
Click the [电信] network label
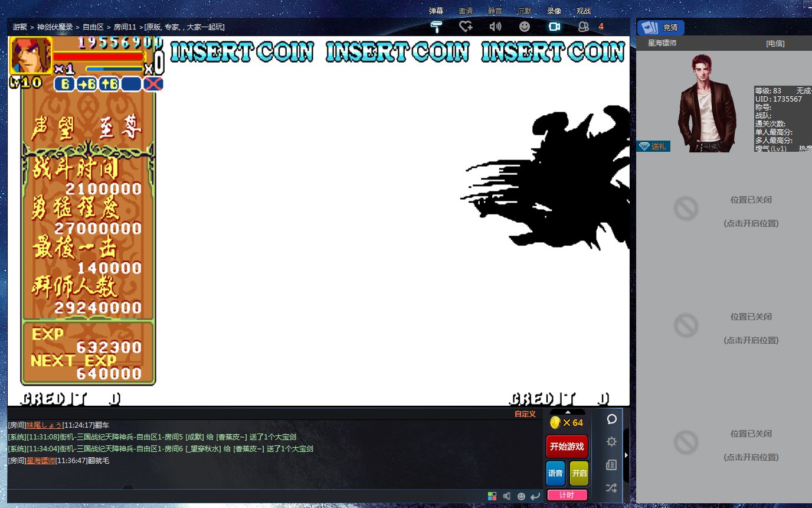[775, 44]
